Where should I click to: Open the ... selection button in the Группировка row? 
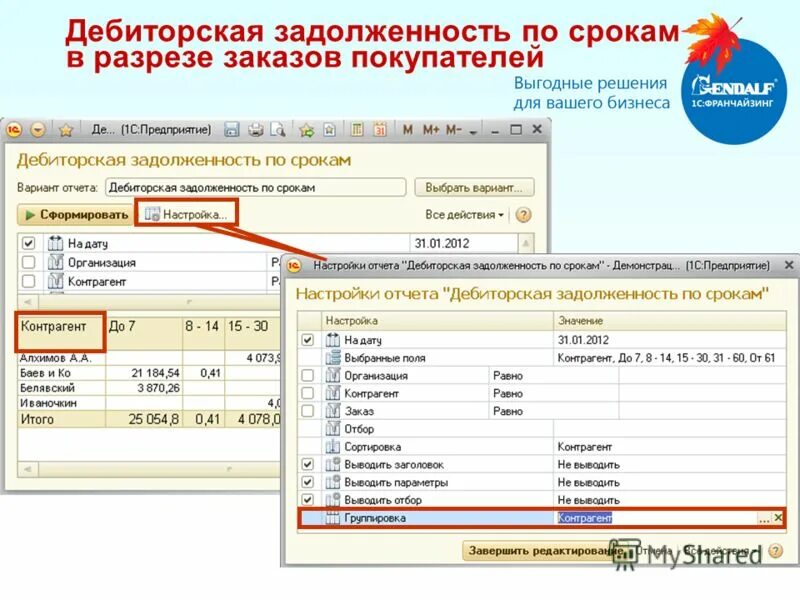[763, 518]
